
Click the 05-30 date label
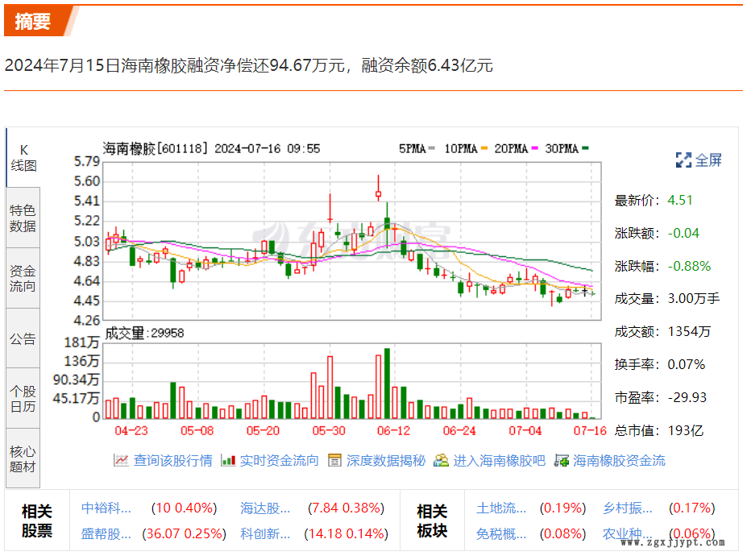point(329,430)
